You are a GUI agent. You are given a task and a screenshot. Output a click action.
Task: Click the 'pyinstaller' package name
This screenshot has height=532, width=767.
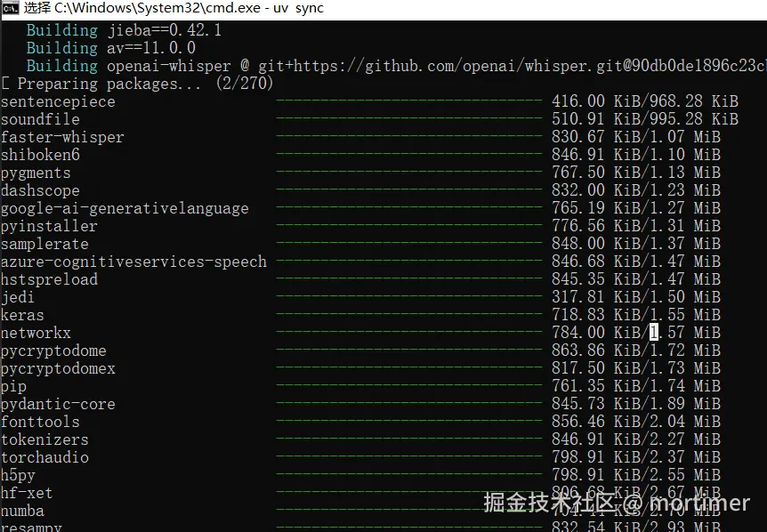(50, 226)
